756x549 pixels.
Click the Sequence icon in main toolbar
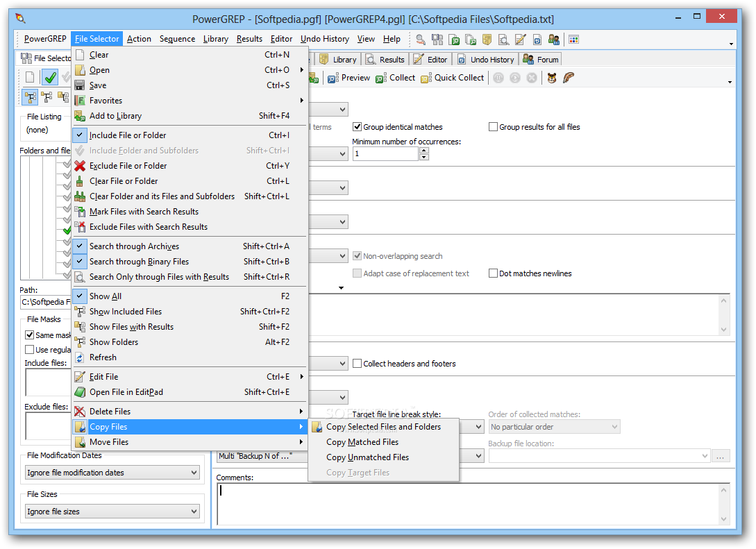pos(471,39)
